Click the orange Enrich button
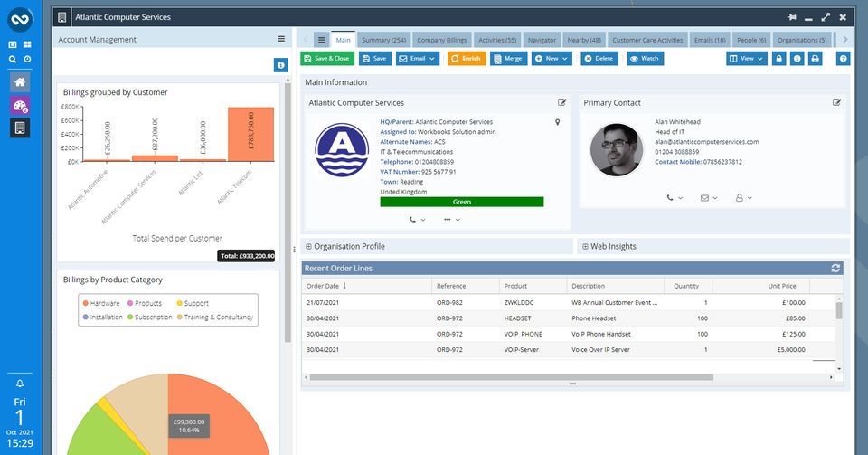Screen dimensions: 868x455 (x=467, y=58)
